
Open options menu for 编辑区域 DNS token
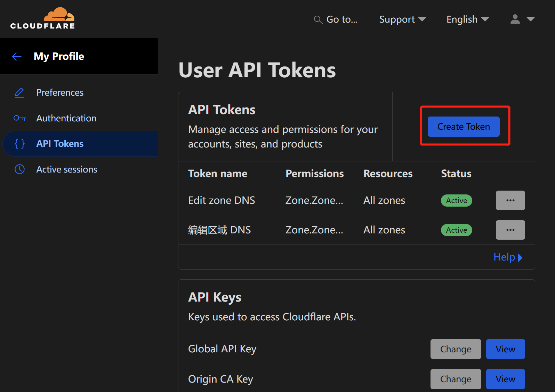(x=510, y=230)
